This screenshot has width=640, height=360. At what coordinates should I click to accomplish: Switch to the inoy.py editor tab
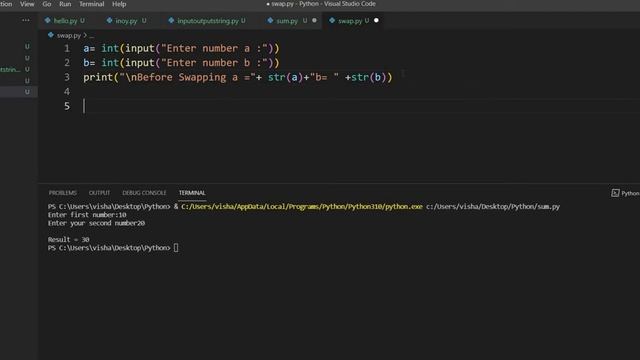[x=126, y=20]
